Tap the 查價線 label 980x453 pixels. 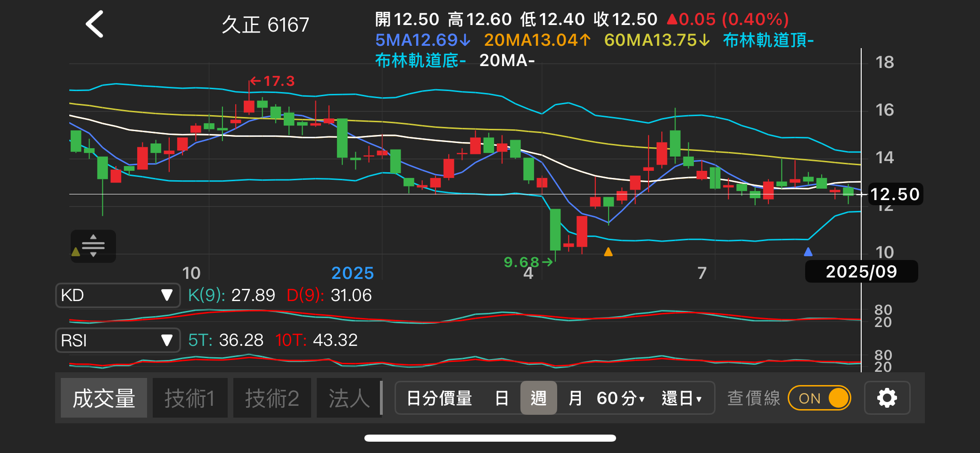(754, 398)
